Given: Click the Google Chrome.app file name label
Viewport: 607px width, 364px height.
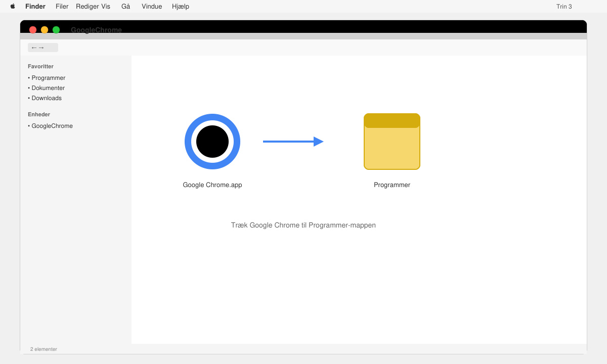Looking at the screenshot, I should coord(212,185).
